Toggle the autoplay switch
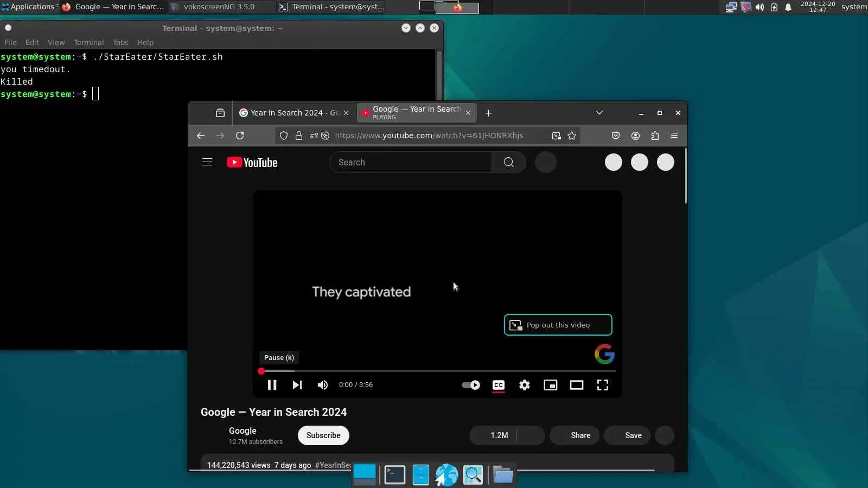The image size is (868, 488). pyautogui.click(x=471, y=385)
